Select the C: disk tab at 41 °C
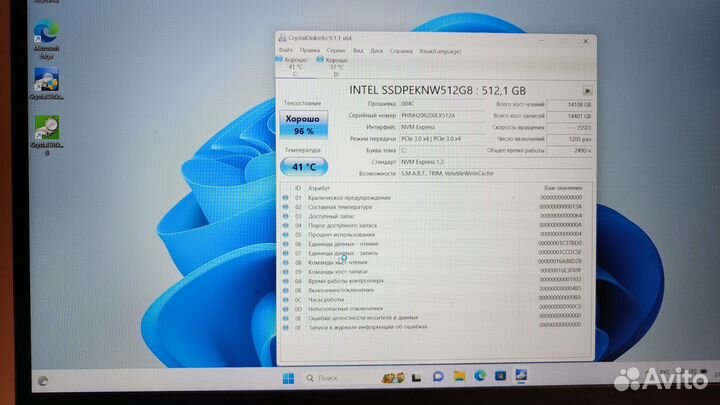The width and height of the screenshot is (720, 405). coord(294,67)
